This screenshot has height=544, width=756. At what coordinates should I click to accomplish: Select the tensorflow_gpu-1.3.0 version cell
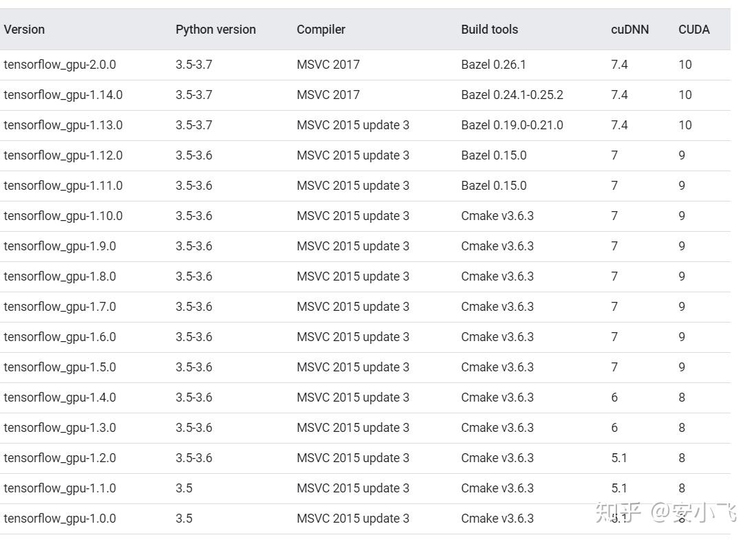[x=60, y=428]
